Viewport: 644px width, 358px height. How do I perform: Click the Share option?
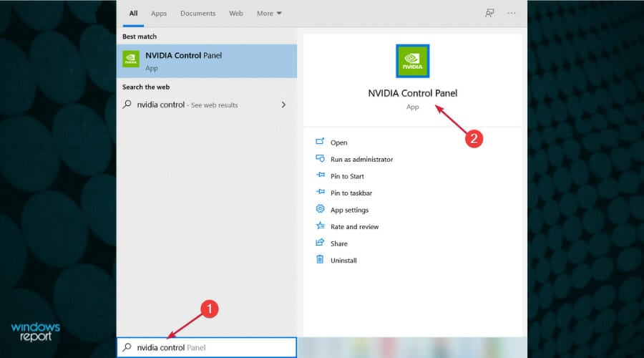(x=339, y=243)
